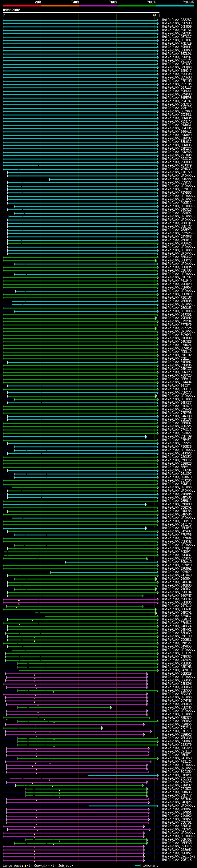Image resolution: width=197 pixels, height=868 pixels.
Task: Open the UniRef100_B9HT64 hit label
Action: [176, 30]
